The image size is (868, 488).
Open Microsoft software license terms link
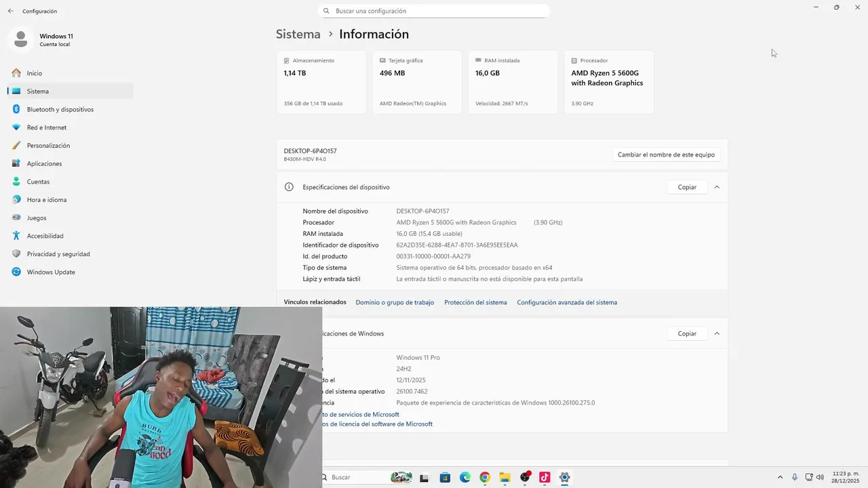coord(378,424)
